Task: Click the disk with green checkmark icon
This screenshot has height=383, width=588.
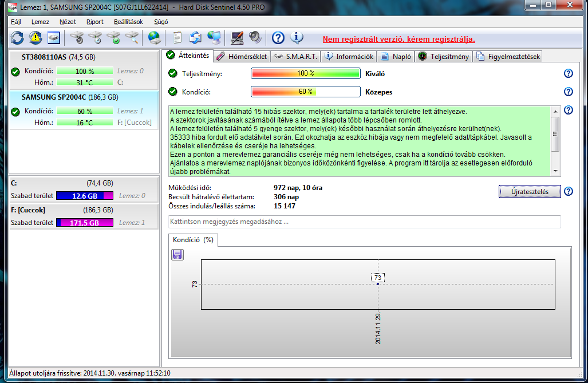Action: [113, 38]
